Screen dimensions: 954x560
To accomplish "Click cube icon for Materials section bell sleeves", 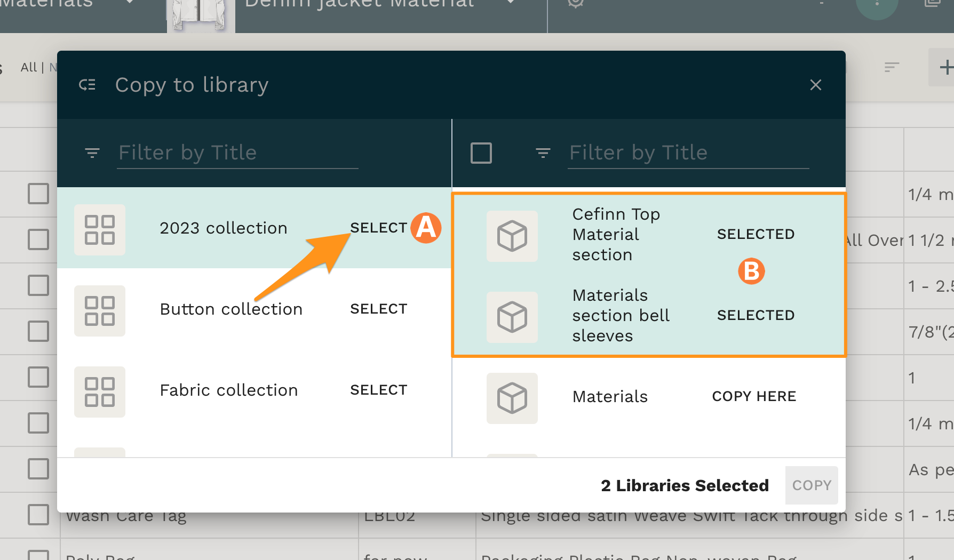I will coord(512,317).
